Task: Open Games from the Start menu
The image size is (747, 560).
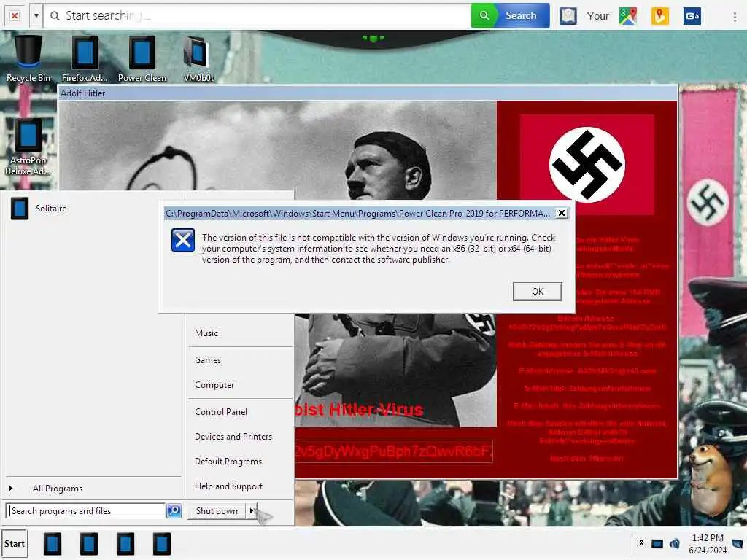Action: 208,360
